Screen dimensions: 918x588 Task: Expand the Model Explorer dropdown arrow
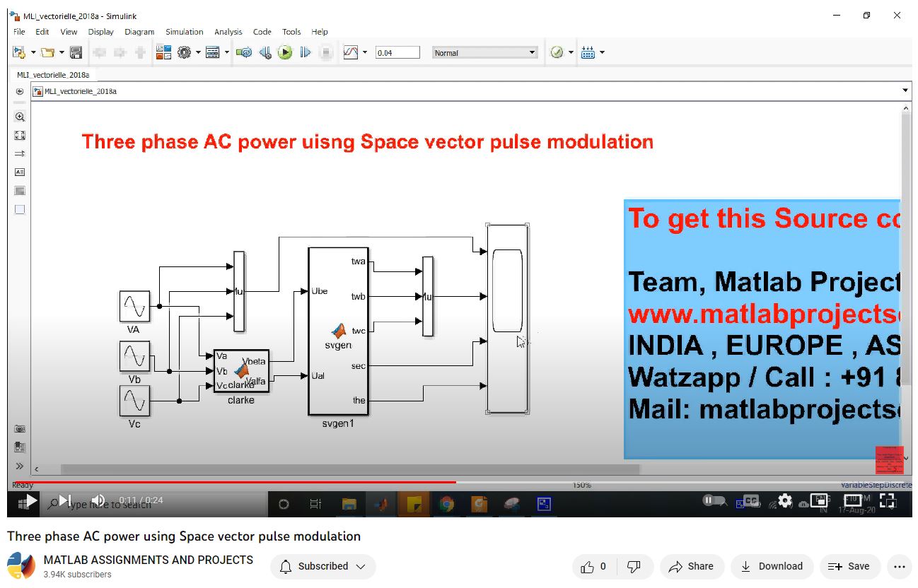[226, 52]
